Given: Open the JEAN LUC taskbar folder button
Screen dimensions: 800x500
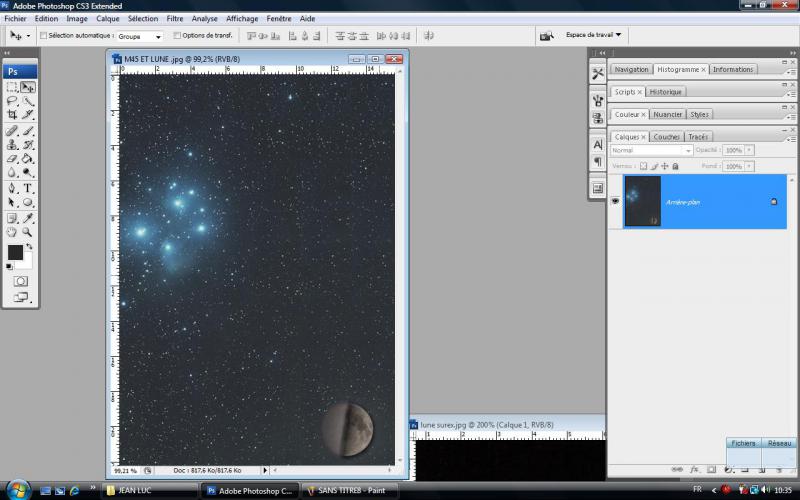Looking at the screenshot, I should coord(150,490).
